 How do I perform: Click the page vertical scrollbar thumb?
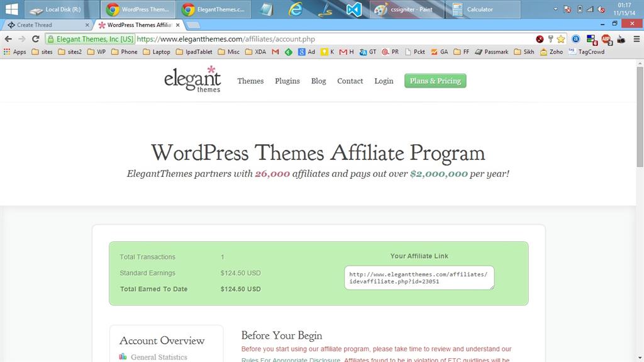(x=640, y=116)
